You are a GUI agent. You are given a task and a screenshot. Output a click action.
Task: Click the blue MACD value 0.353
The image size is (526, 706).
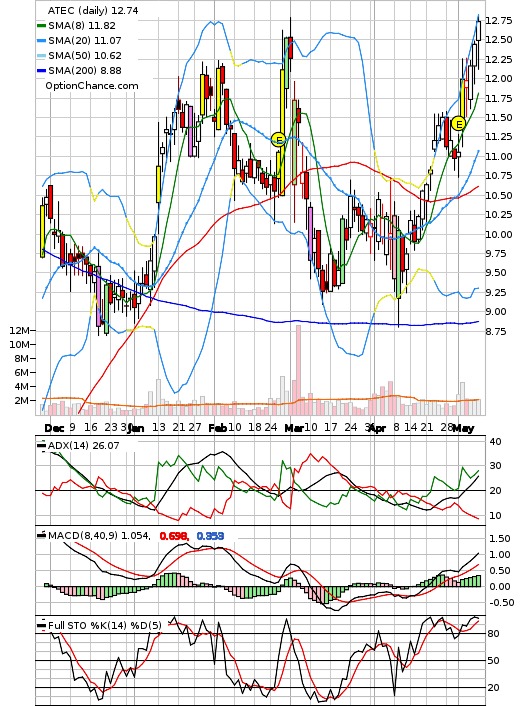[x=210, y=536]
